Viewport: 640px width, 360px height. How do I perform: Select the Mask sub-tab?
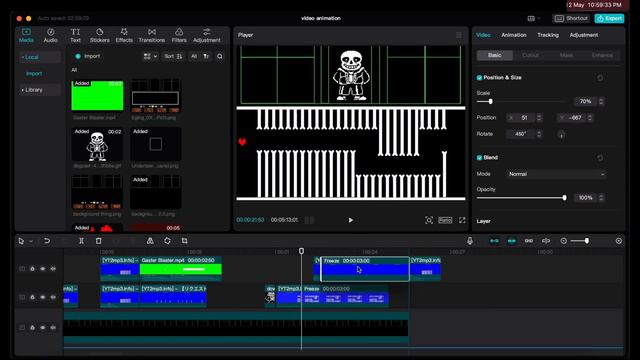[566, 55]
